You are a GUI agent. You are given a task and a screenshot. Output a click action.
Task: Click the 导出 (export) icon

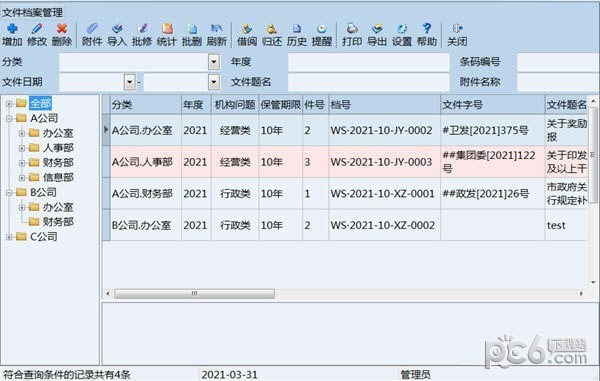tap(377, 28)
